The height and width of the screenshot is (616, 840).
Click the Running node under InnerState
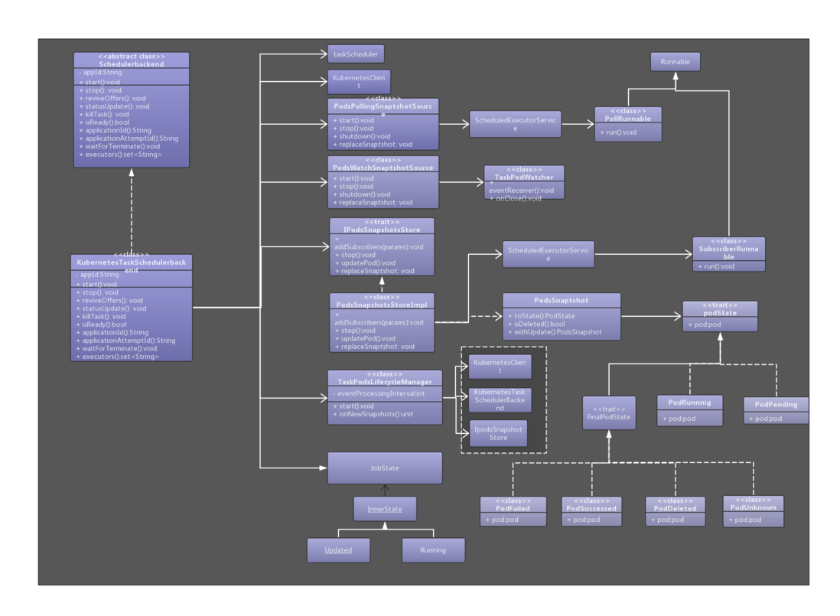(433, 550)
